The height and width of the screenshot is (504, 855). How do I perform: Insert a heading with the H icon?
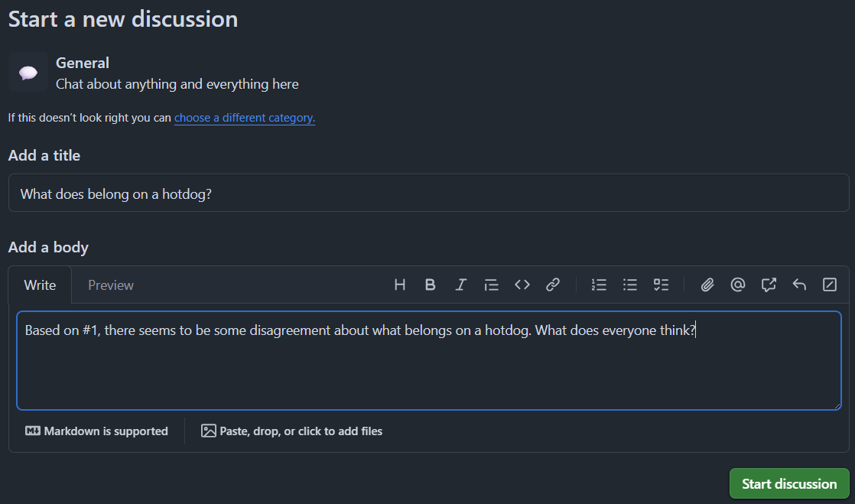pyautogui.click(x=400, y=285)
